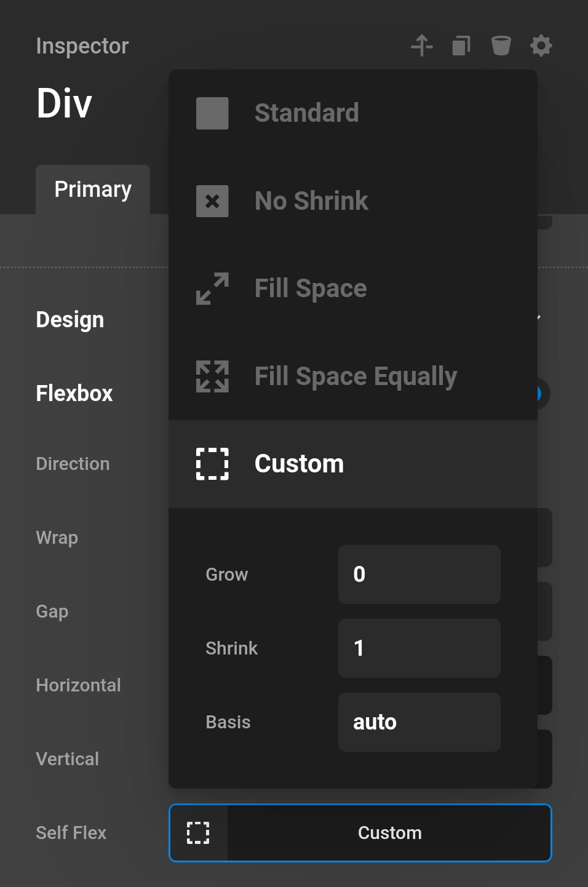Click the No Shrink X icon
This screenshot has width=588, height=887.
pos(212,201)
